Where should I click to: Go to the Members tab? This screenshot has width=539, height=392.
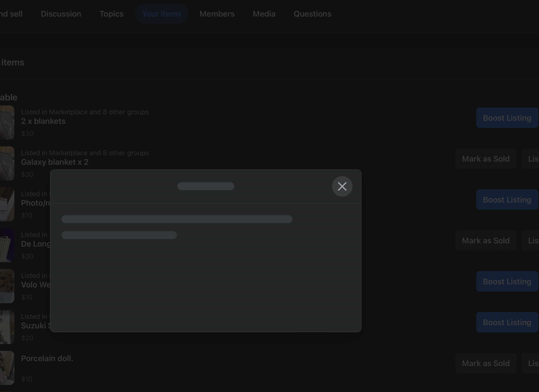217,14
